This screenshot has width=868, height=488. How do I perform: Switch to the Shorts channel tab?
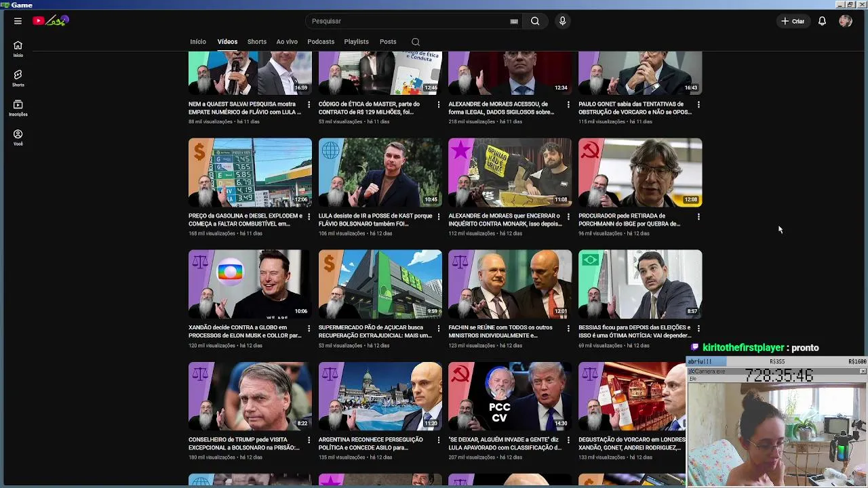(x=257, y=41)
